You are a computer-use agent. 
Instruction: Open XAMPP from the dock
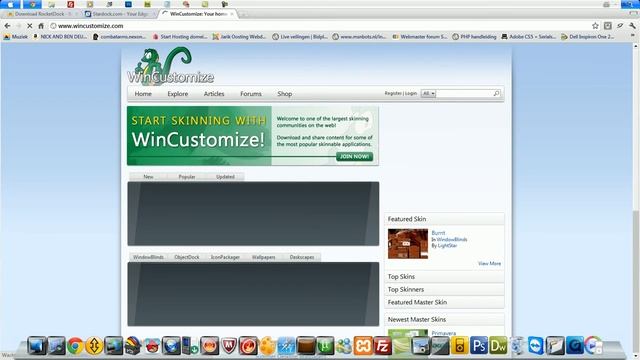[363, 346]
